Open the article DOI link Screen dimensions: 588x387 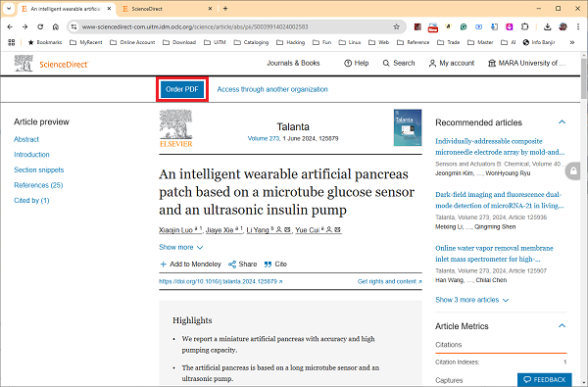pos(220,281)
